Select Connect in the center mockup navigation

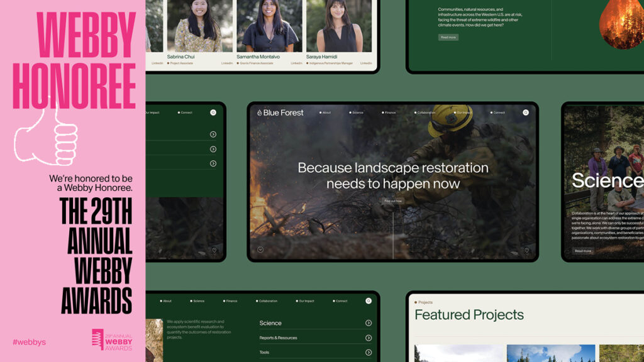point(498,112)
